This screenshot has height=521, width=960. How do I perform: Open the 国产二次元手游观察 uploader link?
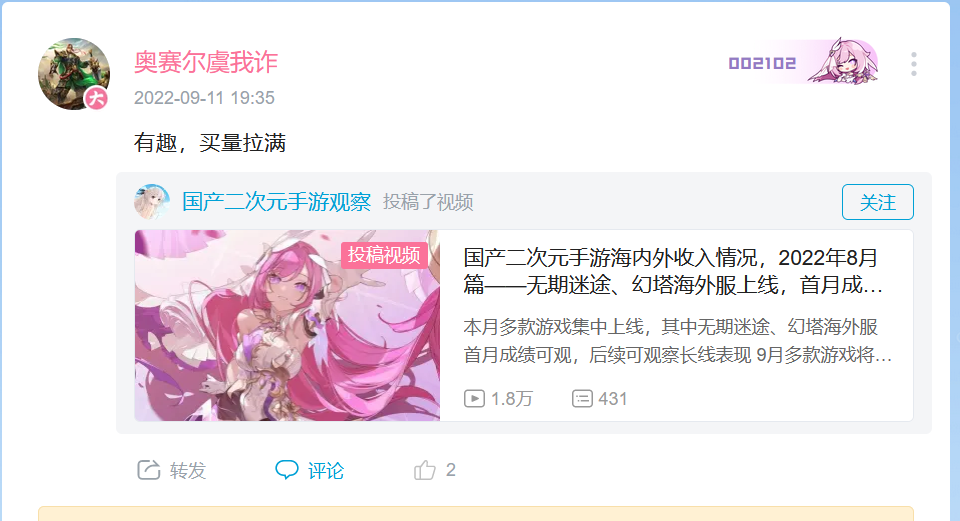277,201
